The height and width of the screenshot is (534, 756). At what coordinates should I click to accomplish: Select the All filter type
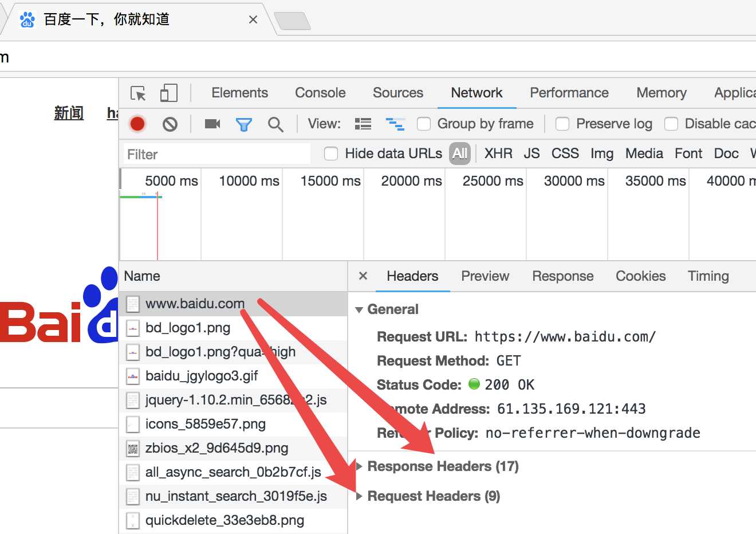(x=460, y=154)
